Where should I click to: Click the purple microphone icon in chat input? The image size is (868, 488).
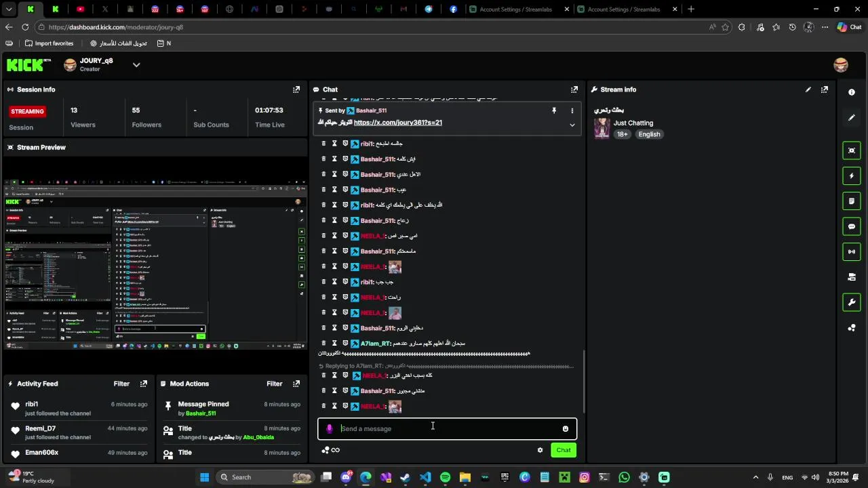(330, 428)
